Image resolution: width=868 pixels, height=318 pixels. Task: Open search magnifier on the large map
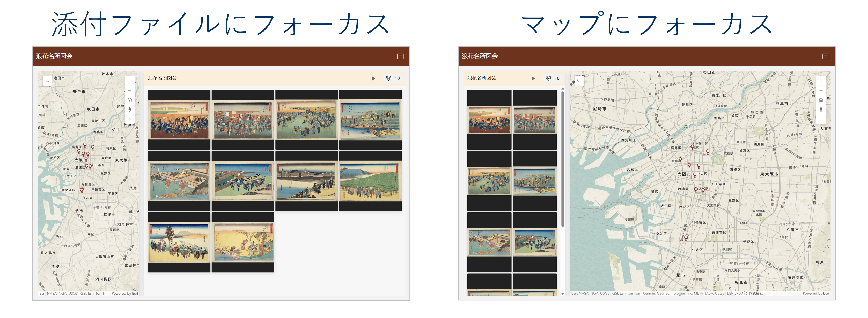[579, 81]
